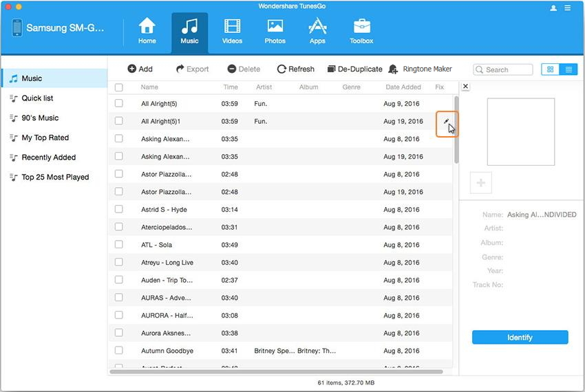Sort songs by the Name column header
This screenshot has width=585, height=392.
point(149,87)
